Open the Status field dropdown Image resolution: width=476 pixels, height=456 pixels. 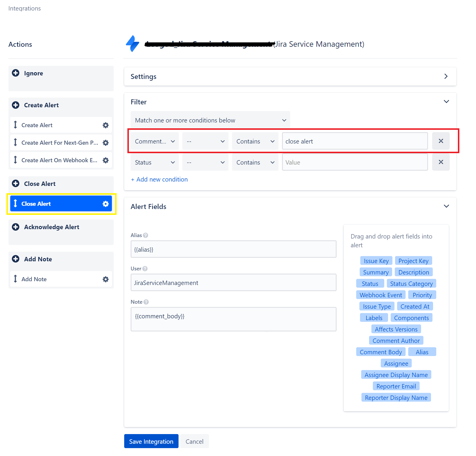coord(155,162)
